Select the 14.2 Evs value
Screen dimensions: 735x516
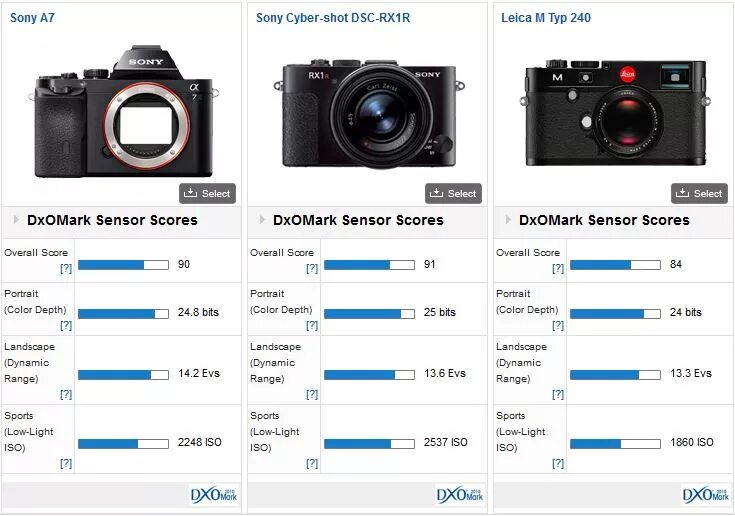coord(199,374)
